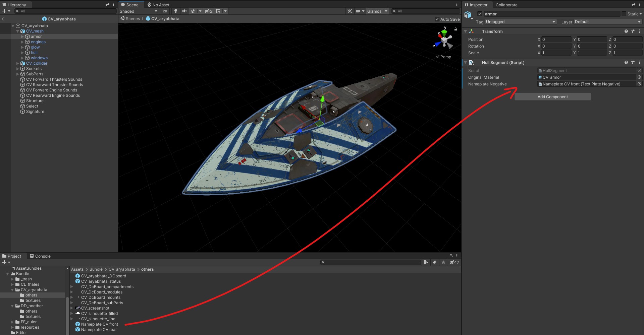
Task: Select Nameplate CV rear asset
Action: click(x=99, y=330)
